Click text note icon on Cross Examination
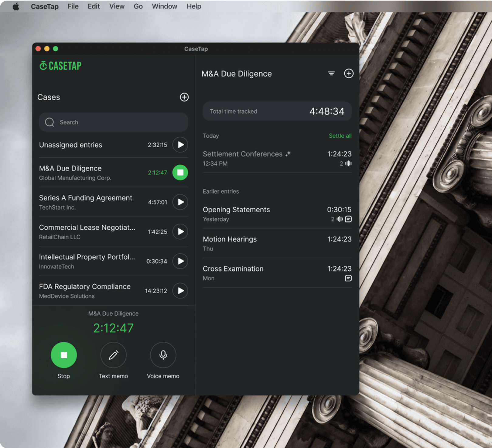This screenshot has height=448, width=492. coord(348,278)
